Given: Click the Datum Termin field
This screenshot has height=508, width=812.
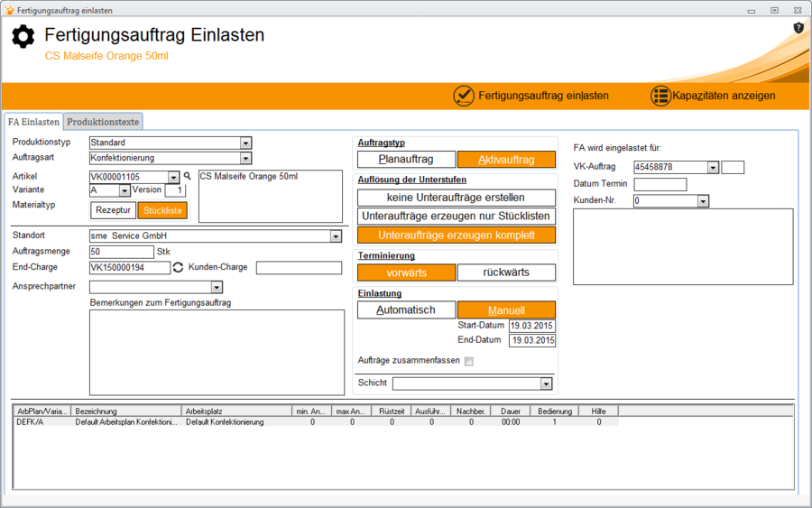Looking at the screenshot, I should coord(660,184).
